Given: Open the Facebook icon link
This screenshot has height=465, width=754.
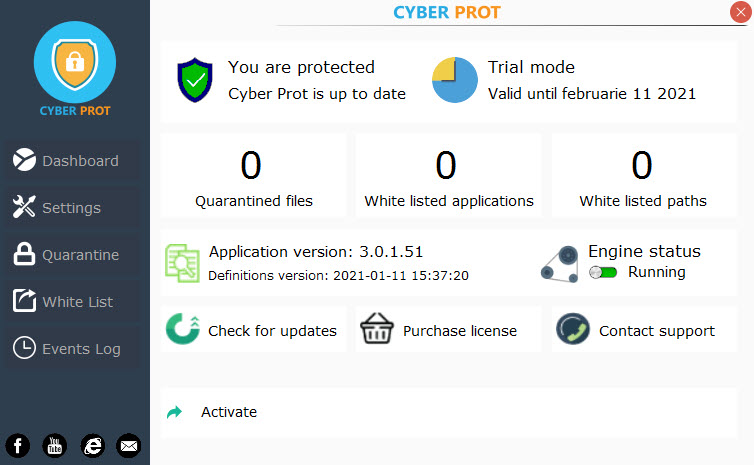Looking at the screenshot, I should [x=18, y=446].
